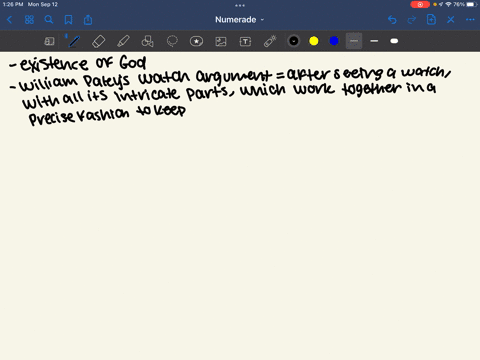Toggle the zoom window tool
This screenshot has width=480, height=360.
point(49,41)
